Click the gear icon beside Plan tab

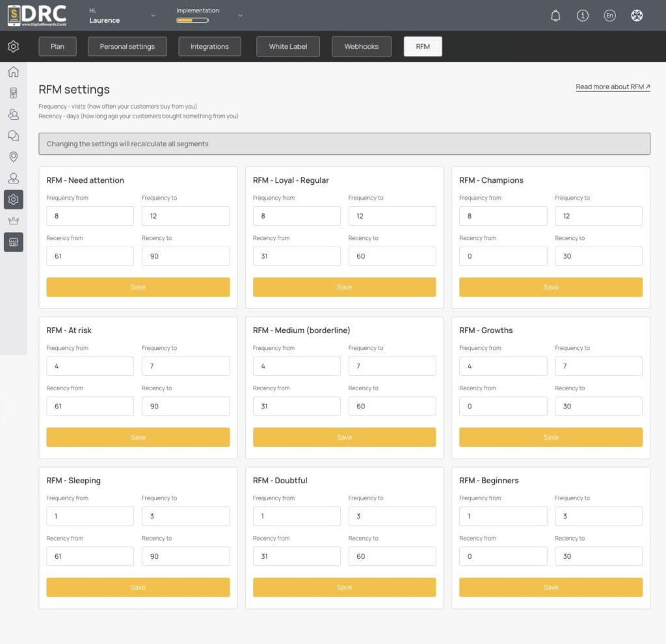pos(14,46)
